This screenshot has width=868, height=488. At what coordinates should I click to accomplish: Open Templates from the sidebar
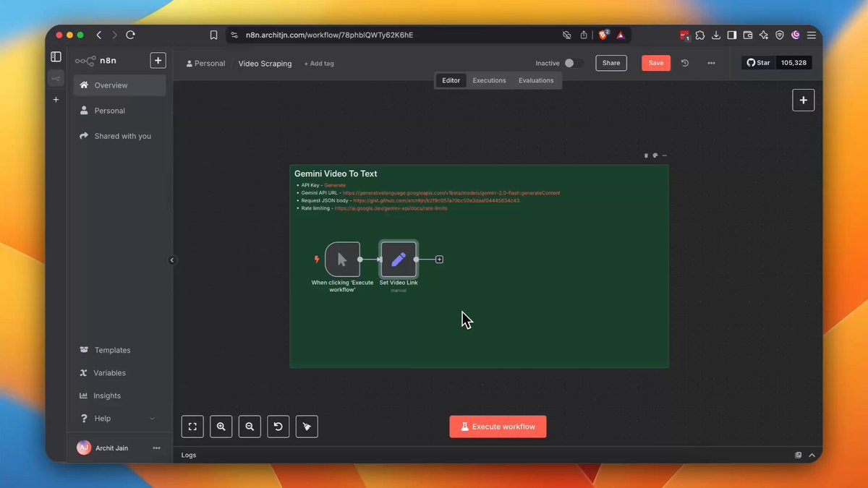coord(120,350)
